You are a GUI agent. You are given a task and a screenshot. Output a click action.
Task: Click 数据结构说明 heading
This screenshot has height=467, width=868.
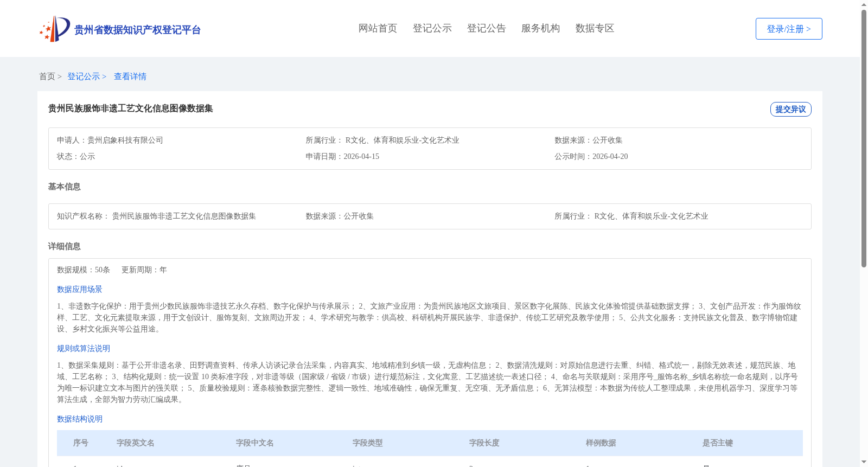pos(80,419)
